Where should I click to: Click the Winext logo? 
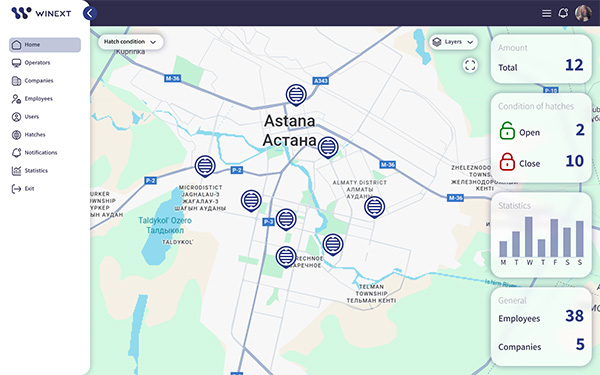(x=41, y=13)
